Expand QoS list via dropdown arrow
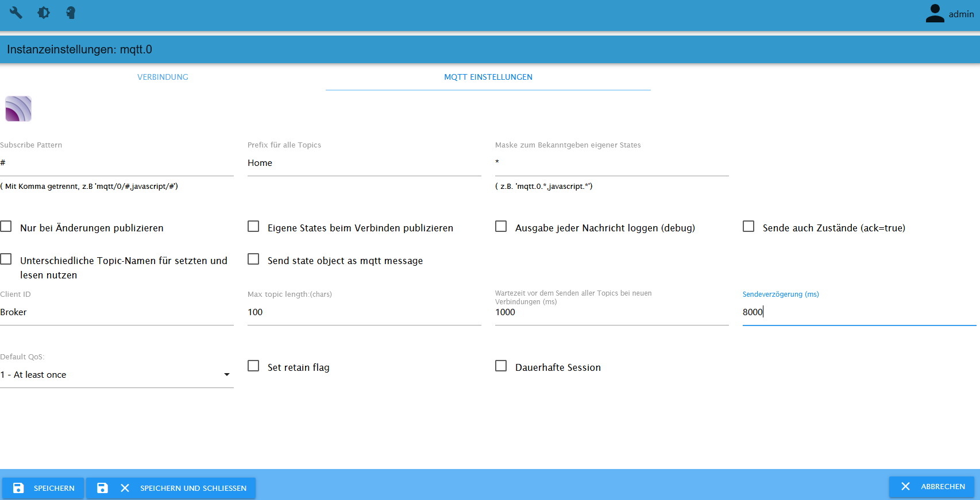Viewport: 980px width, 500px height. tap(227, 375)
